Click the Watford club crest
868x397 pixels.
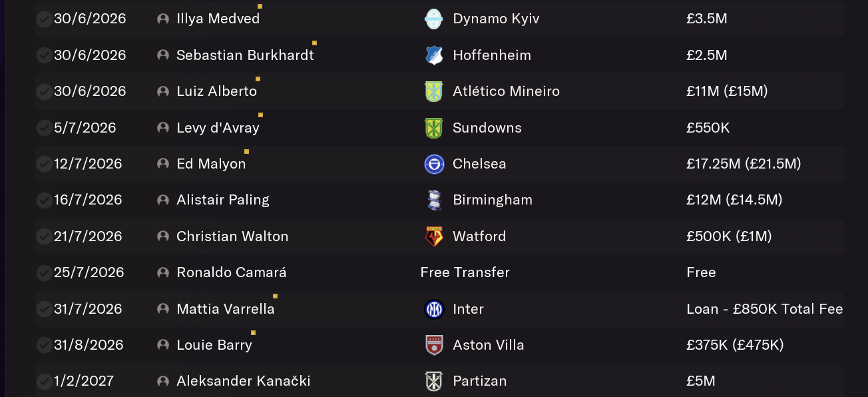click(434, 236)
